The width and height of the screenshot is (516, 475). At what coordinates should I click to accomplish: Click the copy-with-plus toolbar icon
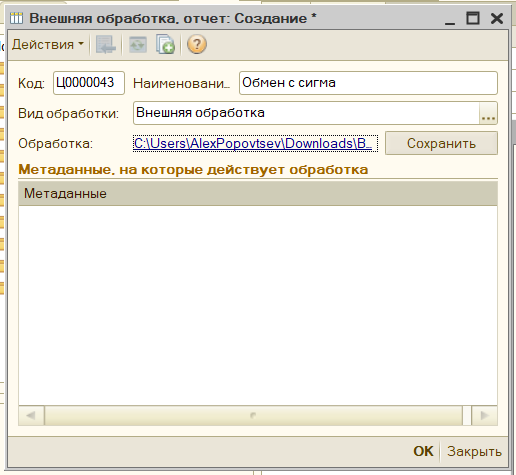click(x=165, y=44)
